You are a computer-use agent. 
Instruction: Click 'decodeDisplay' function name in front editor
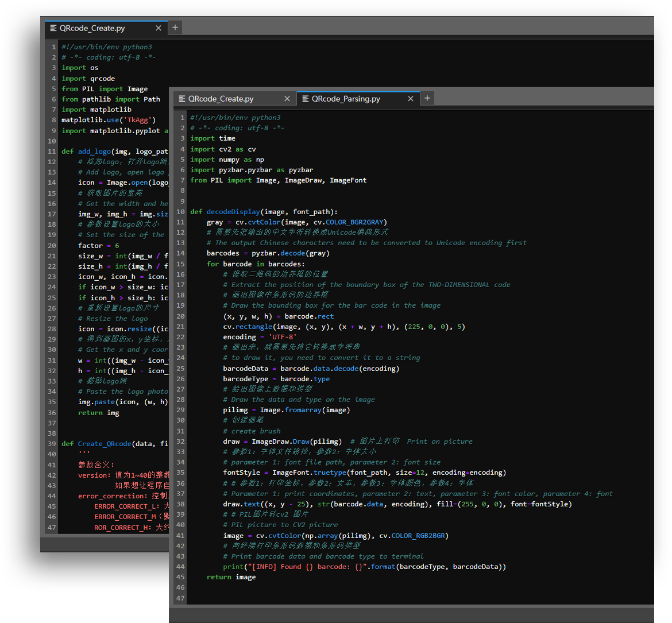click(x=233, y=212)
